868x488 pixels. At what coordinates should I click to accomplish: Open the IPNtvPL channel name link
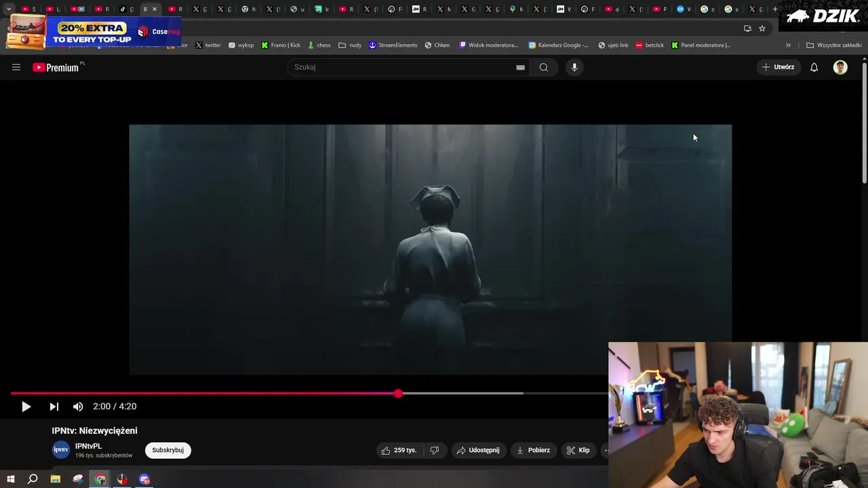click(x=88, y=446)
